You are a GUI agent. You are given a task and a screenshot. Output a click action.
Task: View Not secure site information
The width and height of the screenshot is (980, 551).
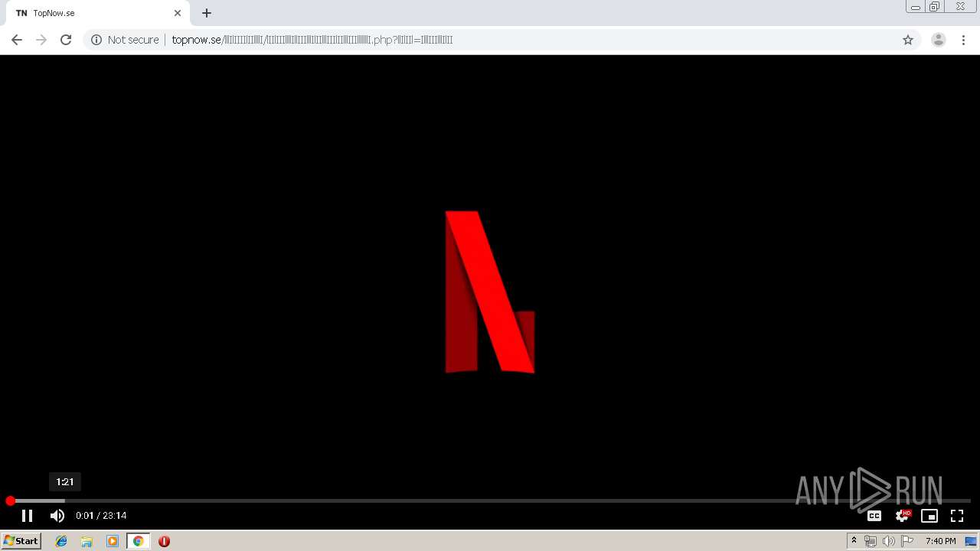(x=125, y=40)
